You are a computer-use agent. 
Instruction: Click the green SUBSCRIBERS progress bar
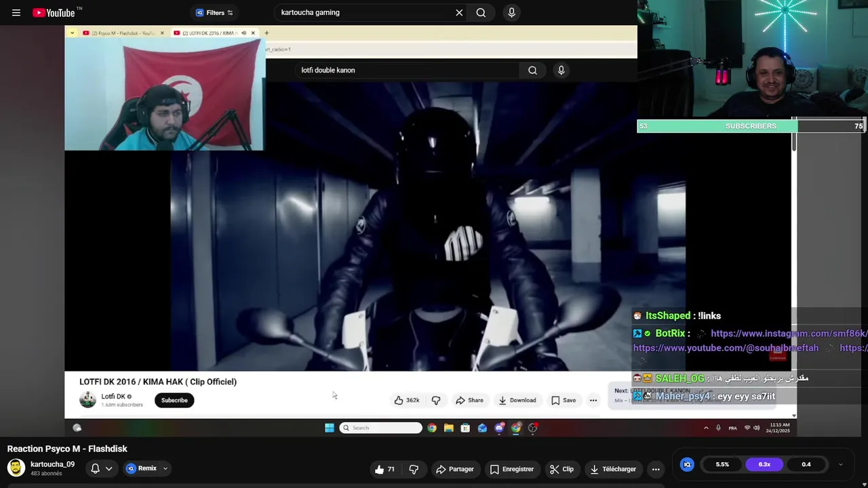click(717, 126)
